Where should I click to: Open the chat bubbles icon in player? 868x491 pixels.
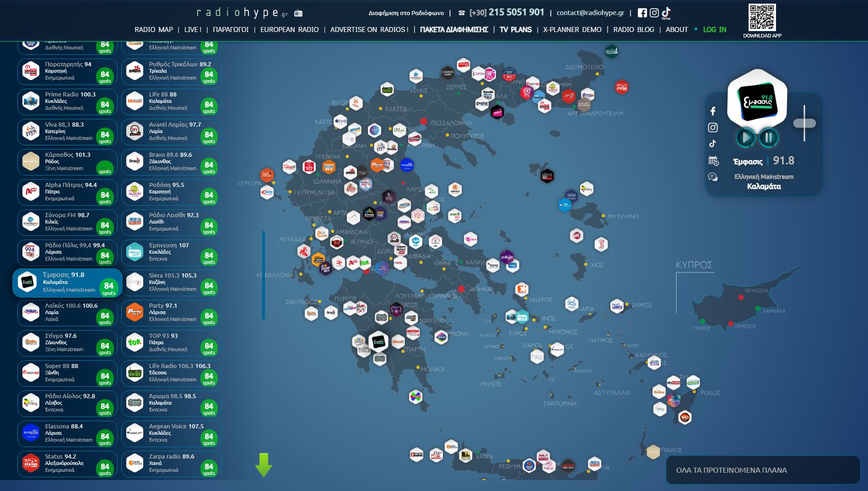tap(712, 177)
